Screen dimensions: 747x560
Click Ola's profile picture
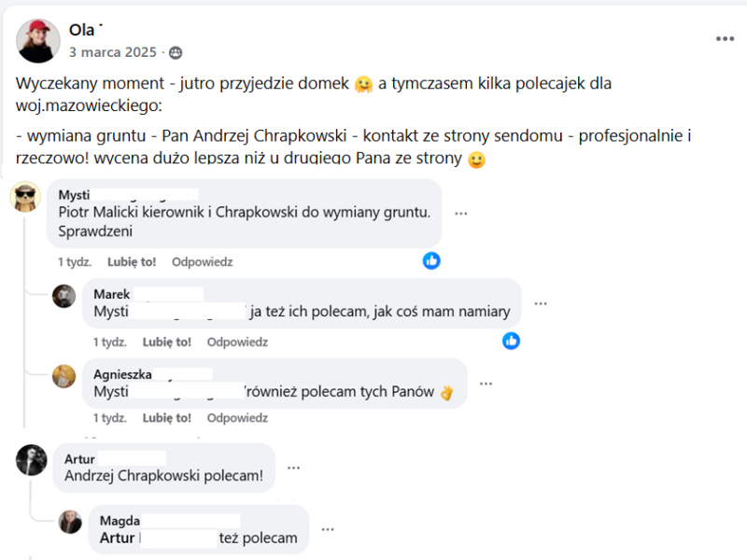pyautogui.click(x=37, y=38)
